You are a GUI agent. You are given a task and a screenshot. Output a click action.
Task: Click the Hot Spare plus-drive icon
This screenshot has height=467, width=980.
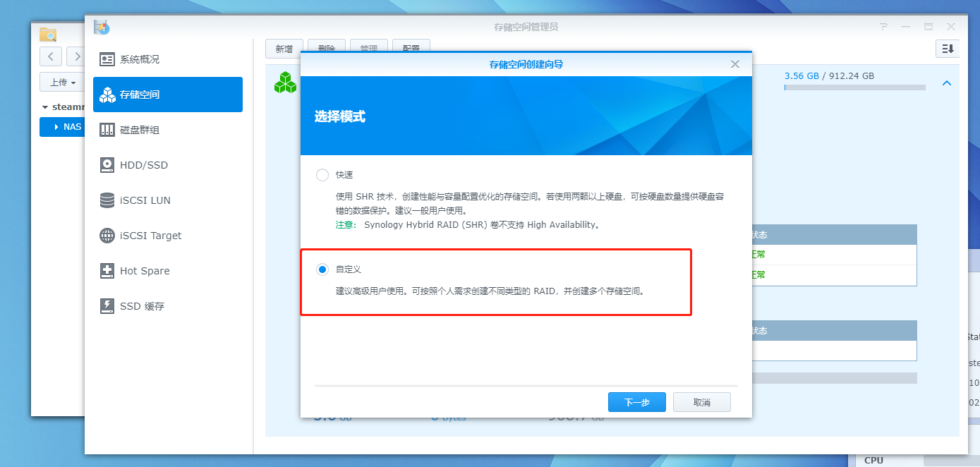[x=107, y=271]
